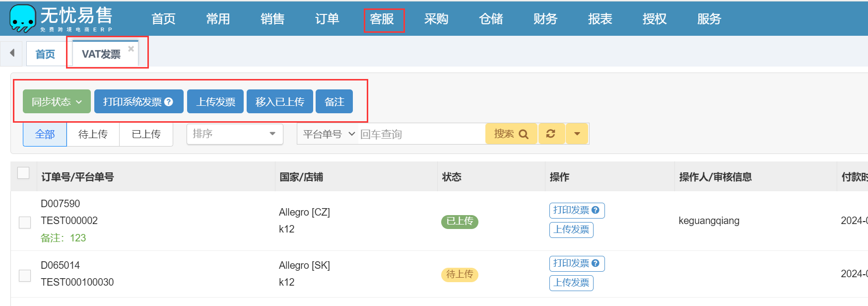
Task: Click the 移入已上传 button
Action: (x=279, y=102)
